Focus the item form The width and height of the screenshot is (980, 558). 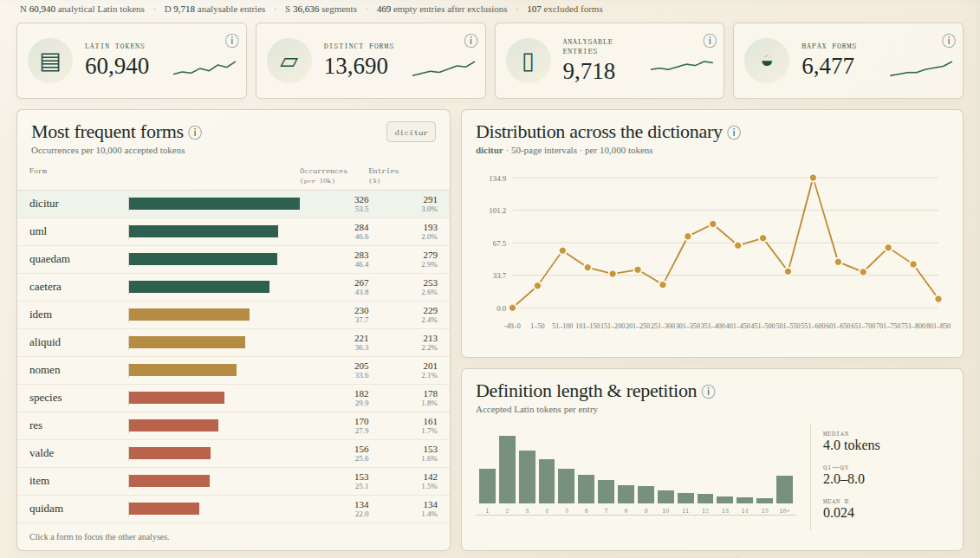pos(233,481)
